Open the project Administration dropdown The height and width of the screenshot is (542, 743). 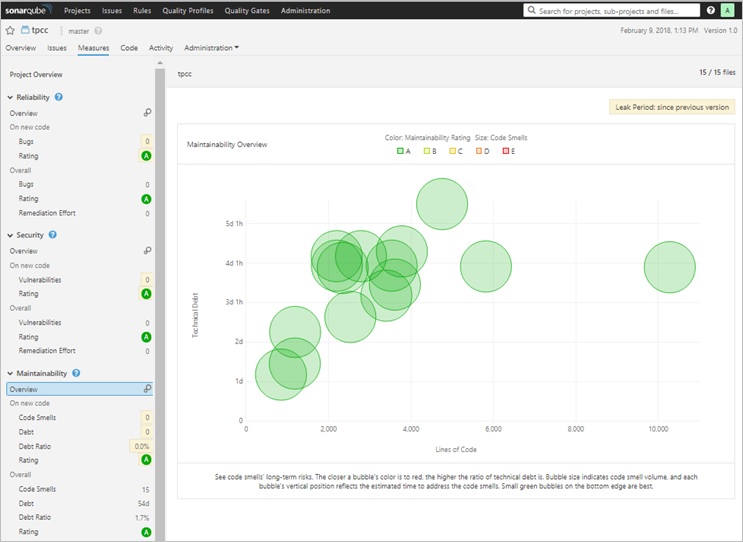point(211,48)
